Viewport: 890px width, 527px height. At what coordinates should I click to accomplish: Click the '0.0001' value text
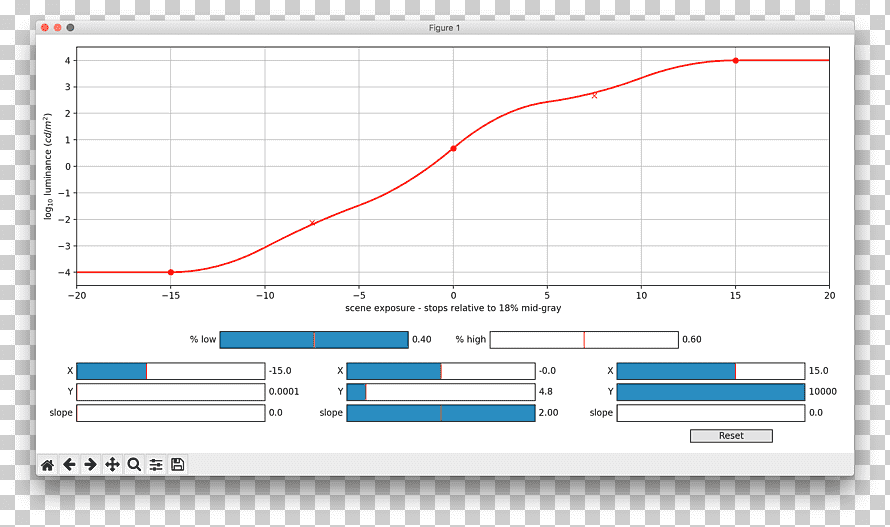[284, 392]
